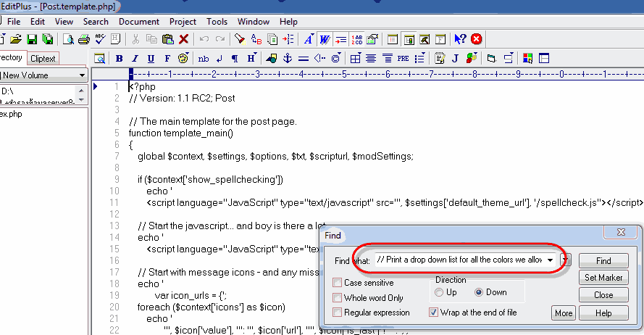
Task: Save the document with the floppy icon
Action: tap(32, 39)
